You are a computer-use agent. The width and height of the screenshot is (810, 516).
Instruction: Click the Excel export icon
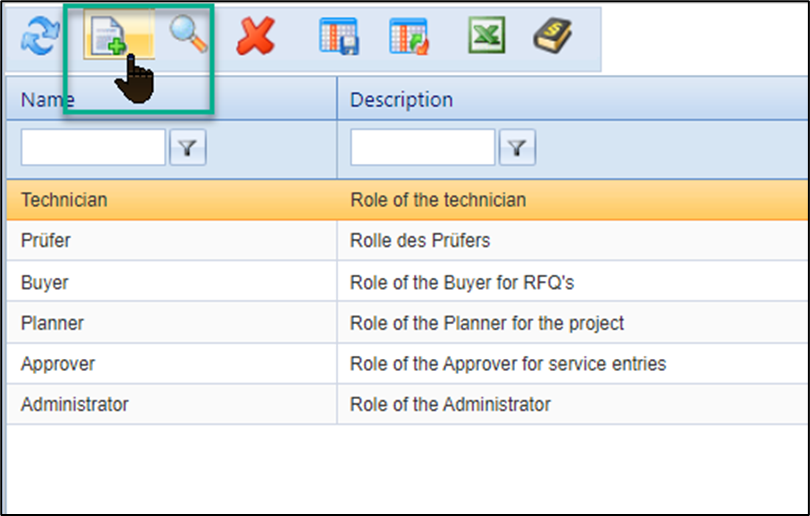486,37
